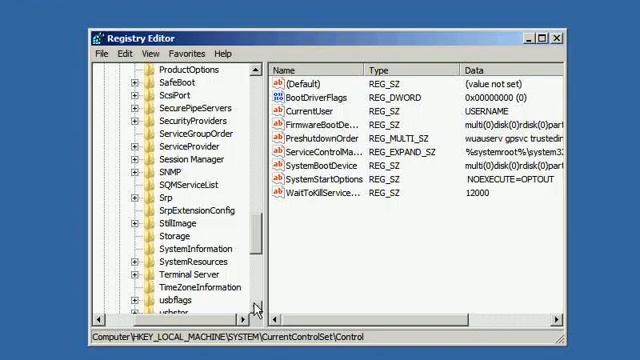Image resolution: width=640 pixels, height=360 pixels.
Task: Click the BootDriverFlags DWORD value icon
Action: coord(278,97)
